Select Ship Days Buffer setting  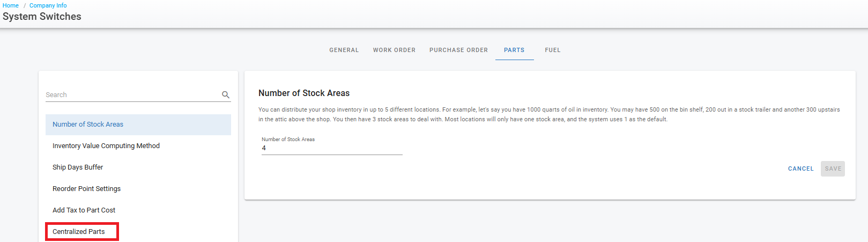pyautogui.click(x=78, y=167)
